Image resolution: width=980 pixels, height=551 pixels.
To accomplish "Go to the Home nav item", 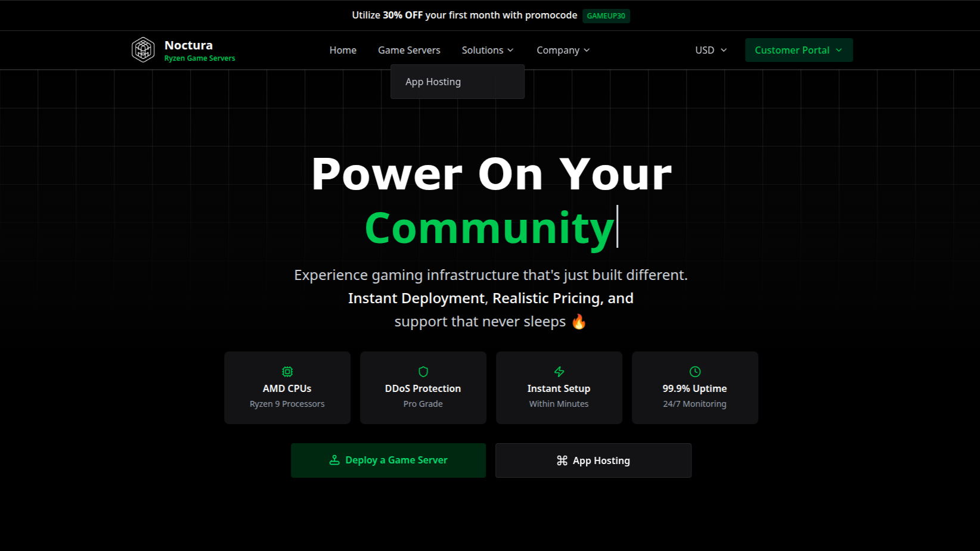I will pos(343,50).
